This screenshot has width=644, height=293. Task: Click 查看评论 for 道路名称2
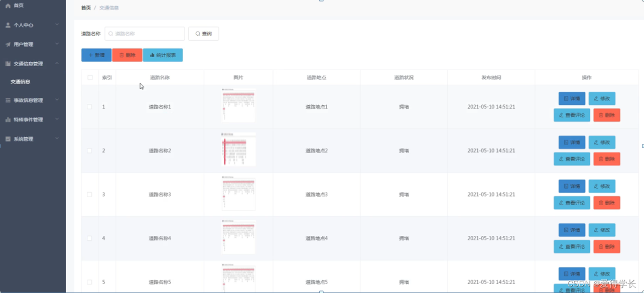pos(572,159)
